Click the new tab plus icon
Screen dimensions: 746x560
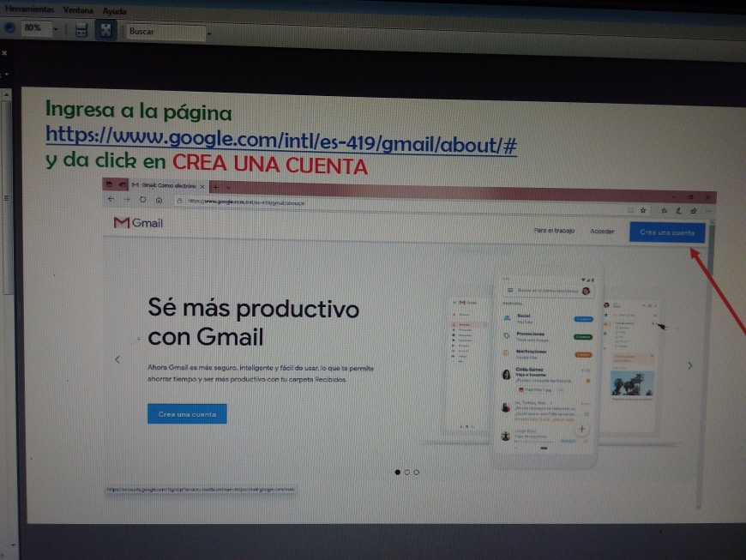point(215,187)
